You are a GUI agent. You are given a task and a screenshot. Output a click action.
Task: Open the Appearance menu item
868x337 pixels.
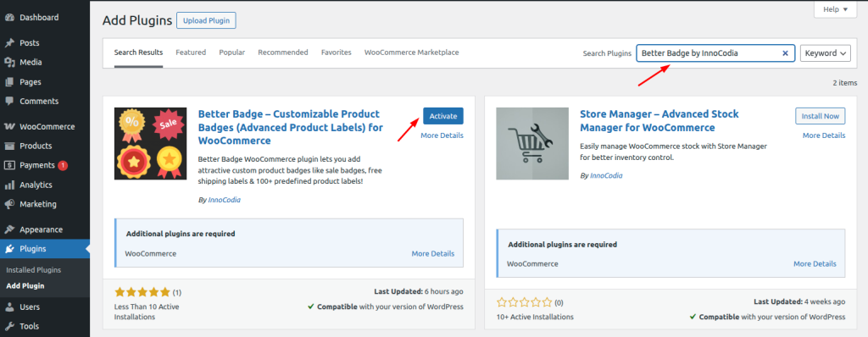(x=45, y=229)
